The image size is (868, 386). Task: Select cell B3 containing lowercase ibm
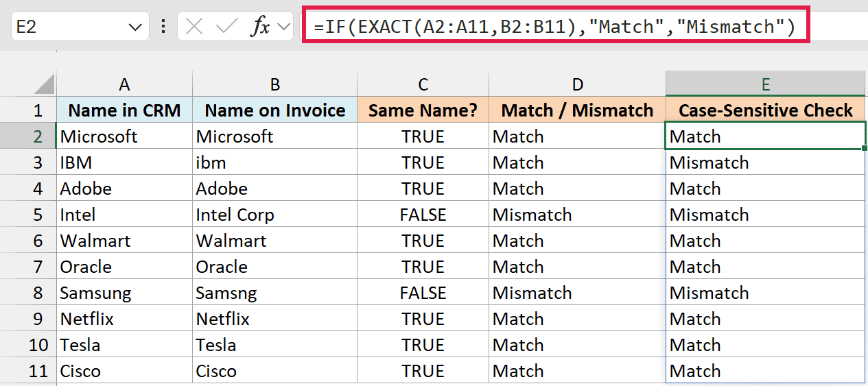coord(275,162)
